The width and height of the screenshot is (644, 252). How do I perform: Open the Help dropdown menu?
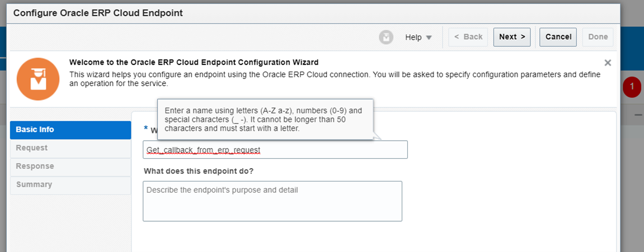[x=418, y=37]
